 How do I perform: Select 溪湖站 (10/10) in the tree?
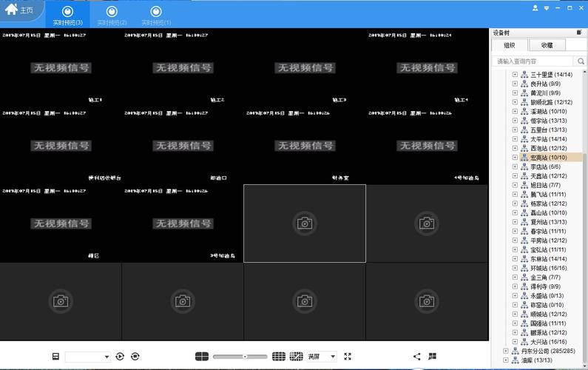coord(548,112)
